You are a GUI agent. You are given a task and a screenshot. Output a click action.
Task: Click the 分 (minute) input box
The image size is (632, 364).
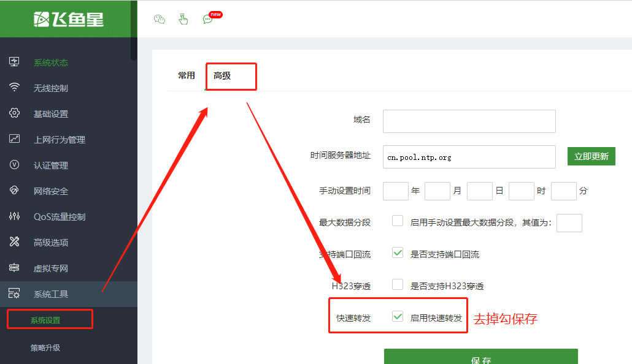point(563,191)
